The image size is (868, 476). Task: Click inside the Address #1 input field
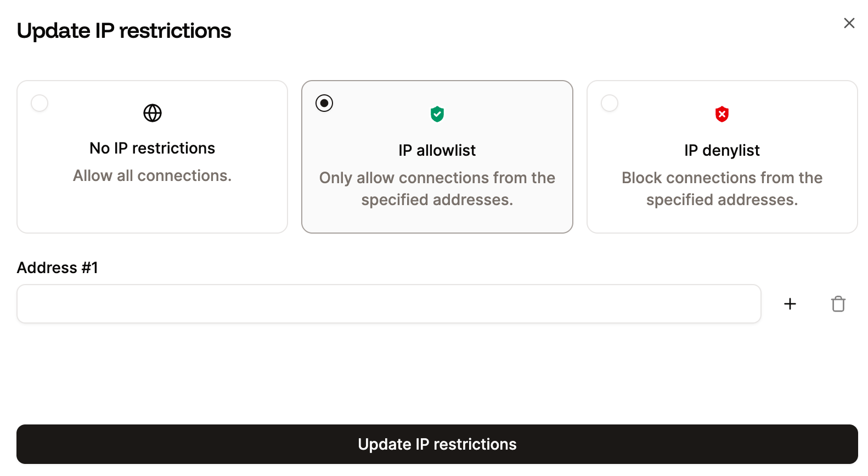[x=388, y=304]
